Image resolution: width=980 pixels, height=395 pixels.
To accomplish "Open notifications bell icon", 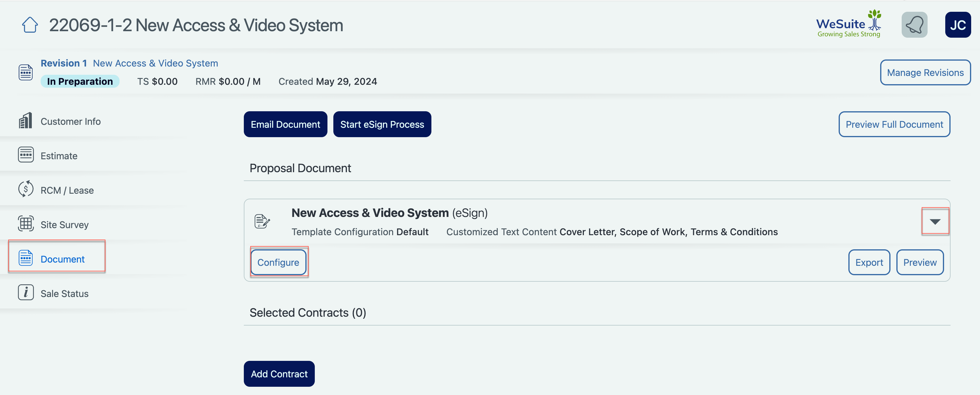I will (914, 25).
